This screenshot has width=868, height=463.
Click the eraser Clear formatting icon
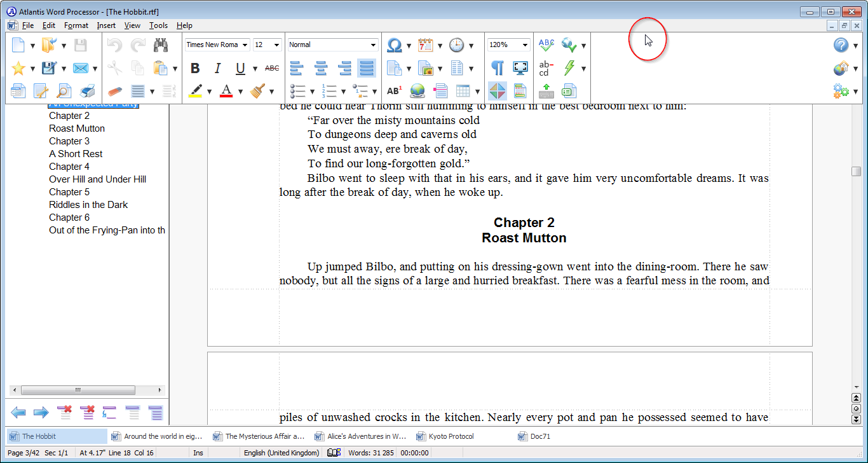[114, 91]
